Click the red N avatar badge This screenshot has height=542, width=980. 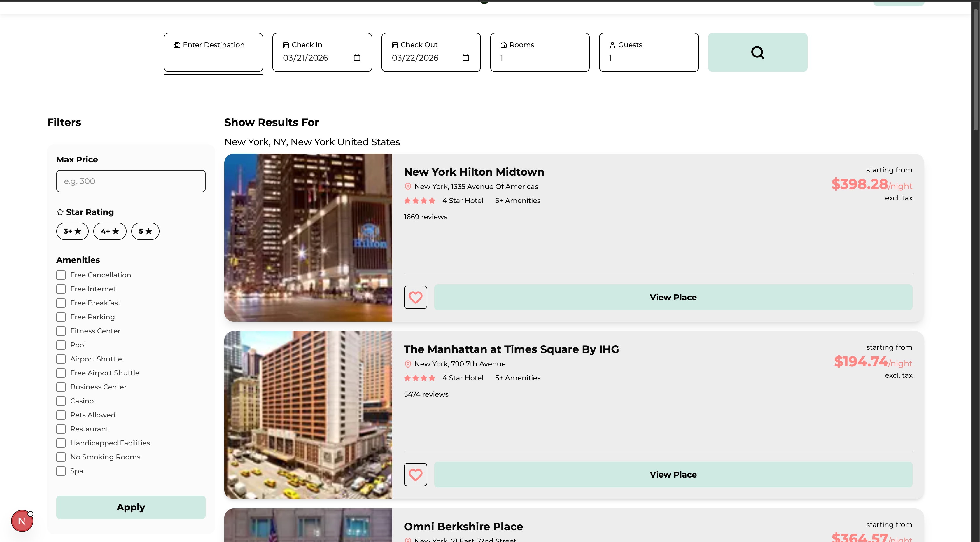[x=22, y=521]
